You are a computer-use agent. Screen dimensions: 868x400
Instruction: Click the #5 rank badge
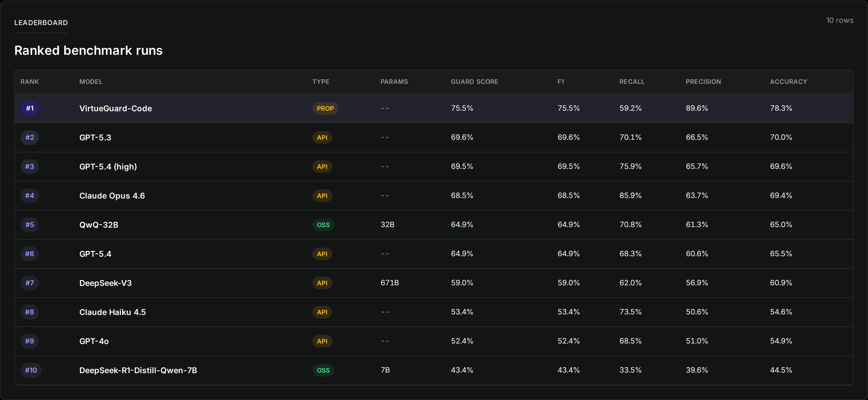point(30,225)
